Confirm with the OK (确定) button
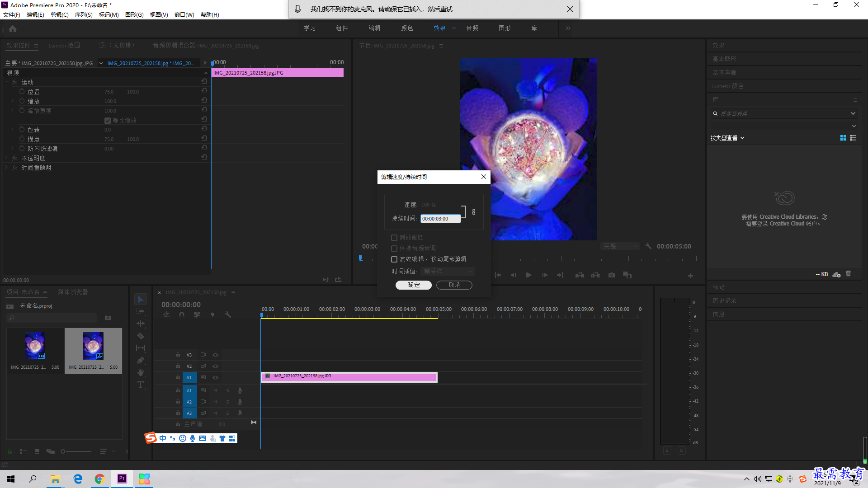This screenshot has width=868, height=488. [x=414, y=285]
